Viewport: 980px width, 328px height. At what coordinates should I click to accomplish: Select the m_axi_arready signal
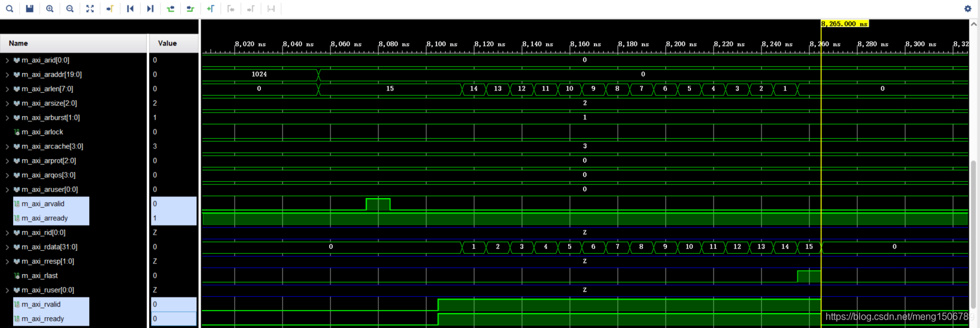pyautogui.click(x=45, y=218)
